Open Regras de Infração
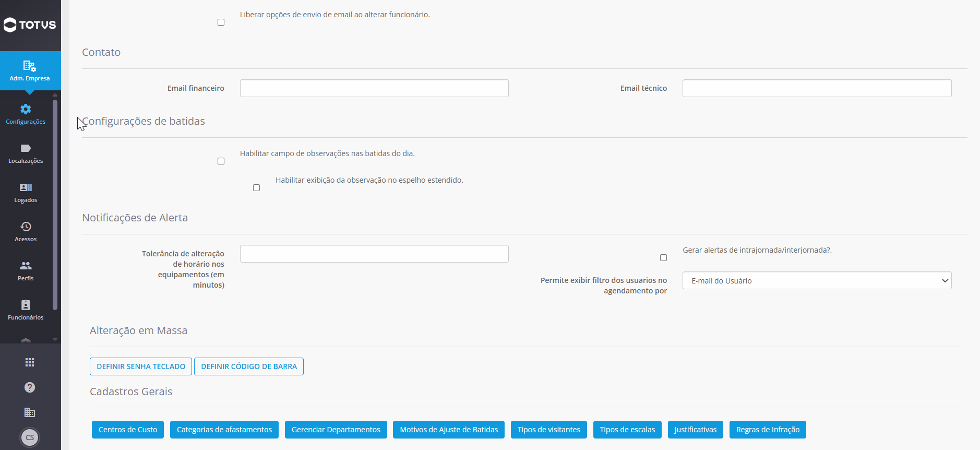This screenshot has width=980, height=450. [768, 430]
